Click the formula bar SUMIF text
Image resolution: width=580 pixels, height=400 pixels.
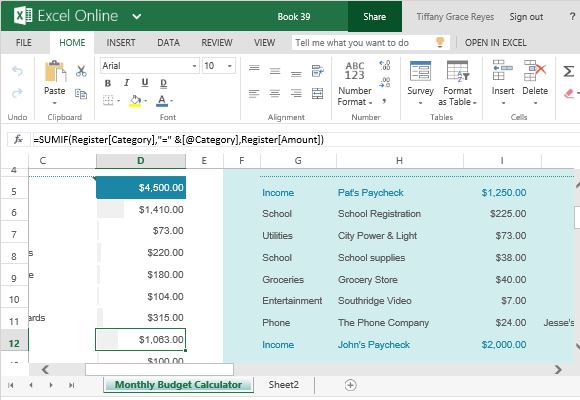pos(178,140)
